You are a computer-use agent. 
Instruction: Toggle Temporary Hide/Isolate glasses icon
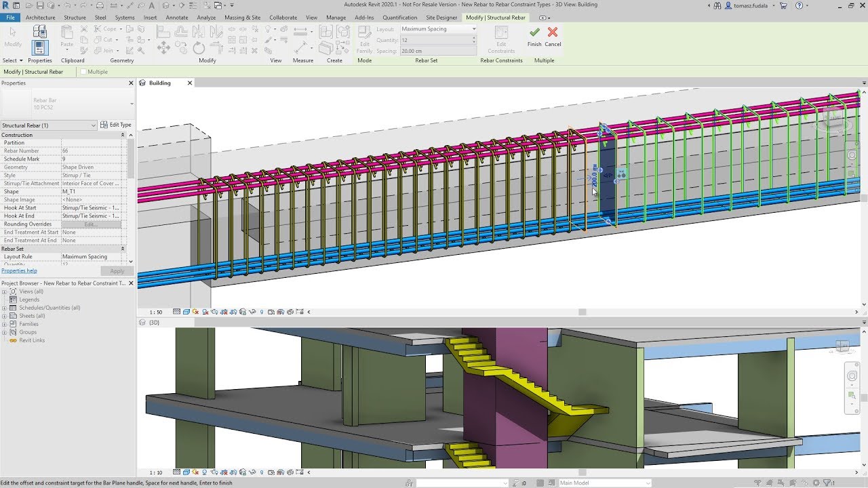(252, 311)
